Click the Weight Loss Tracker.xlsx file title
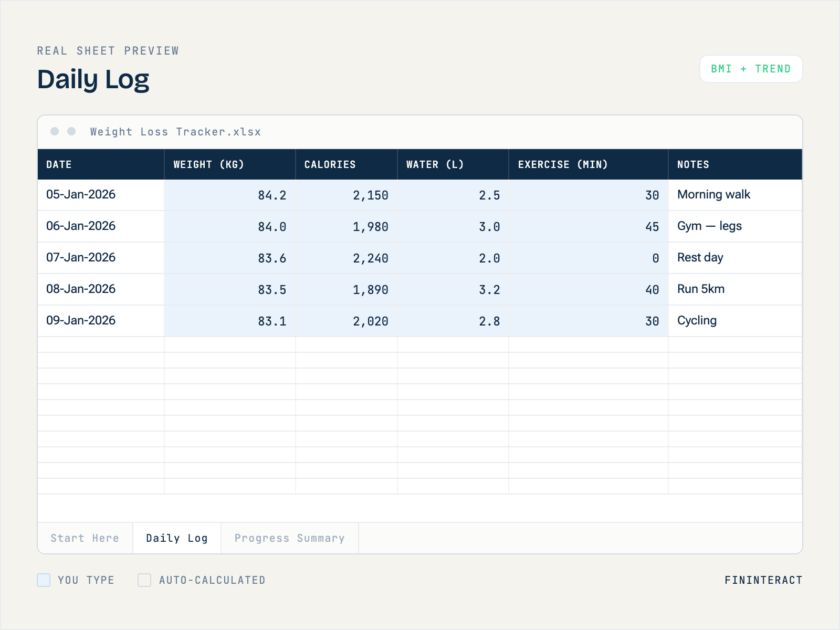This screenshot has height=630, width=840. click(x=175, y=132)
